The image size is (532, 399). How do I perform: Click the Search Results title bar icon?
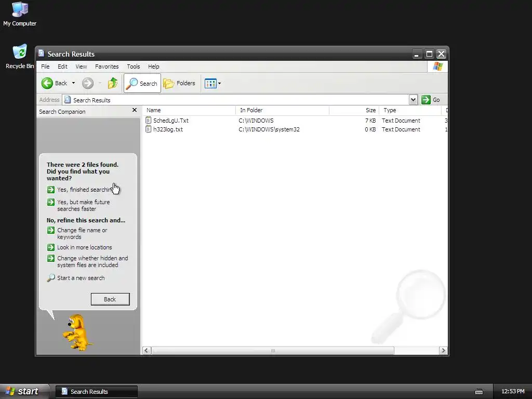click(42, 54)
